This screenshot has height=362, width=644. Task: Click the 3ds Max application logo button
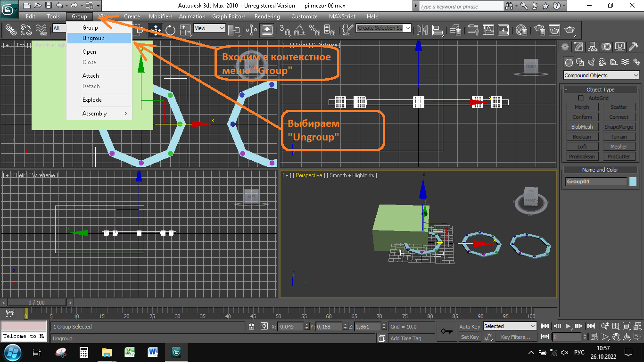(9, 8)
